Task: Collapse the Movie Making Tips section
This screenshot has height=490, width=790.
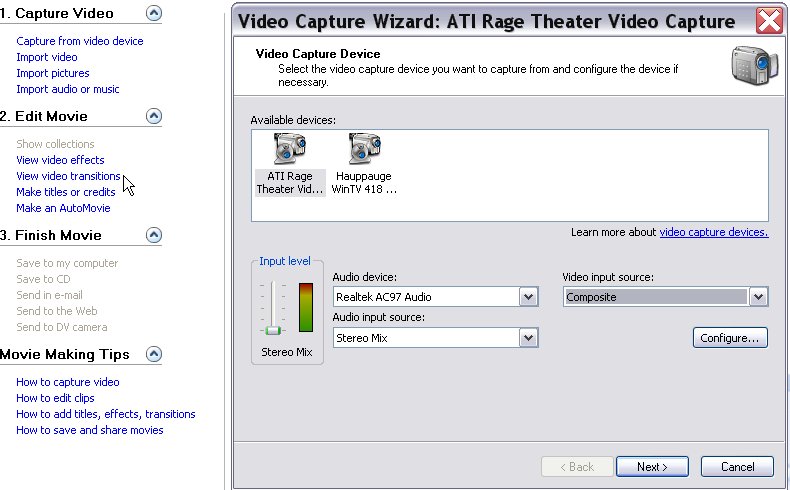Action: [x=154, y=354]
